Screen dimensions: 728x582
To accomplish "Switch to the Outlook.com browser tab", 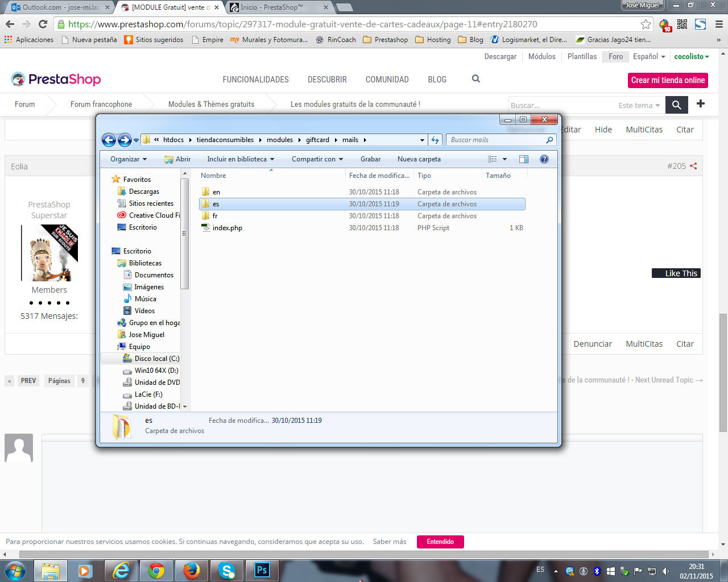I will [60, 7].
